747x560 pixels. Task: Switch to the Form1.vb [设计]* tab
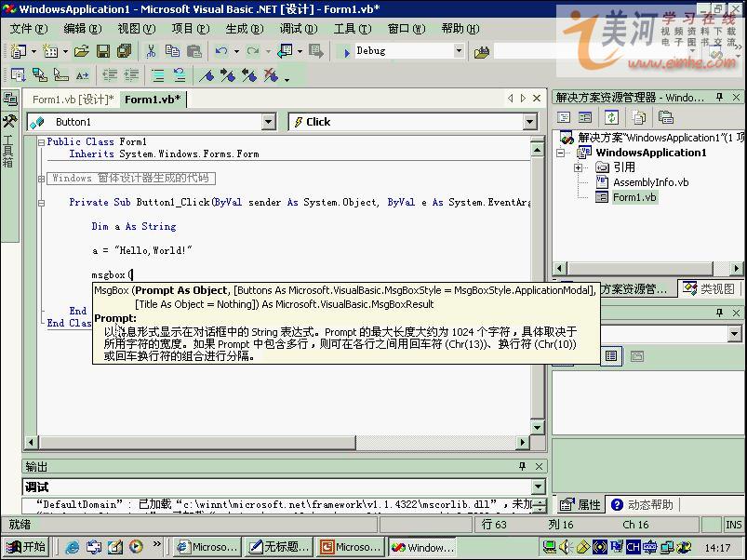(x=73, y=99)
